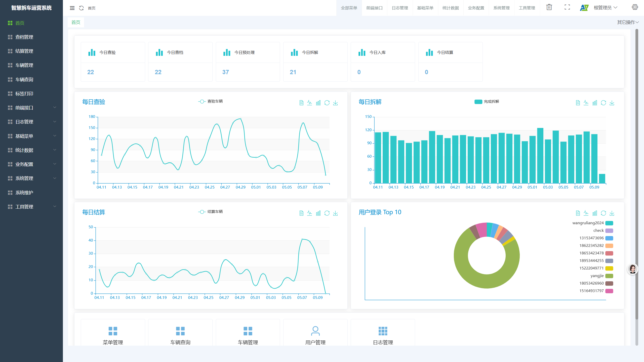Enter fullscreen mode via header icon
The image size is (644, 362).
[567, 8]
